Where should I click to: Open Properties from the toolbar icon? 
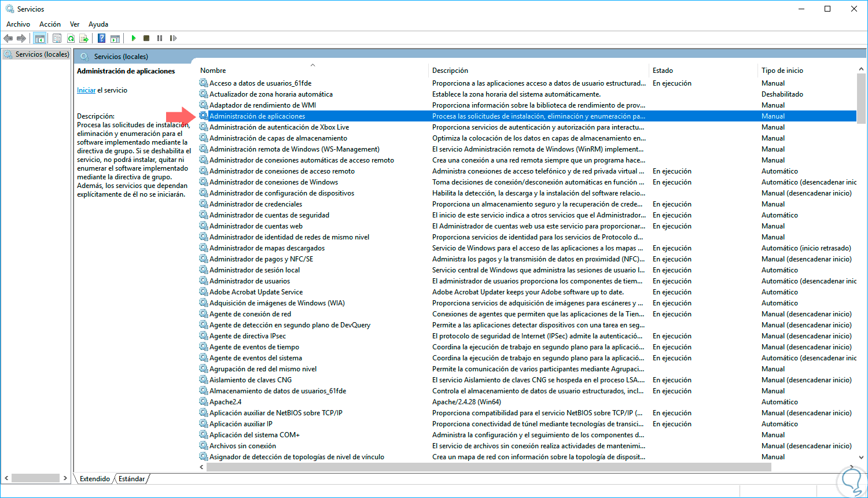click(x=57, y=38)
